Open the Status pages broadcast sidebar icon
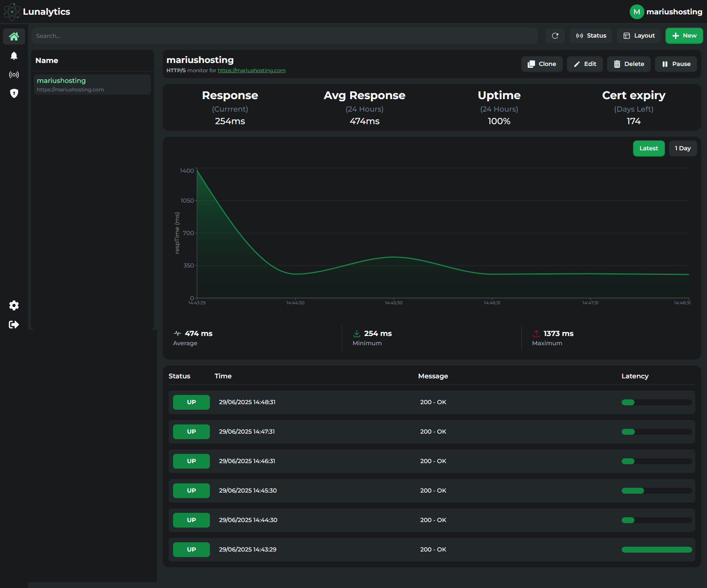 click(14, 75)
